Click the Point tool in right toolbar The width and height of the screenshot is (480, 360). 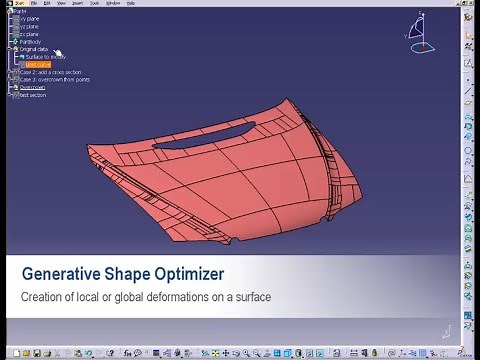pyautogui.click(x=468, y=80)
